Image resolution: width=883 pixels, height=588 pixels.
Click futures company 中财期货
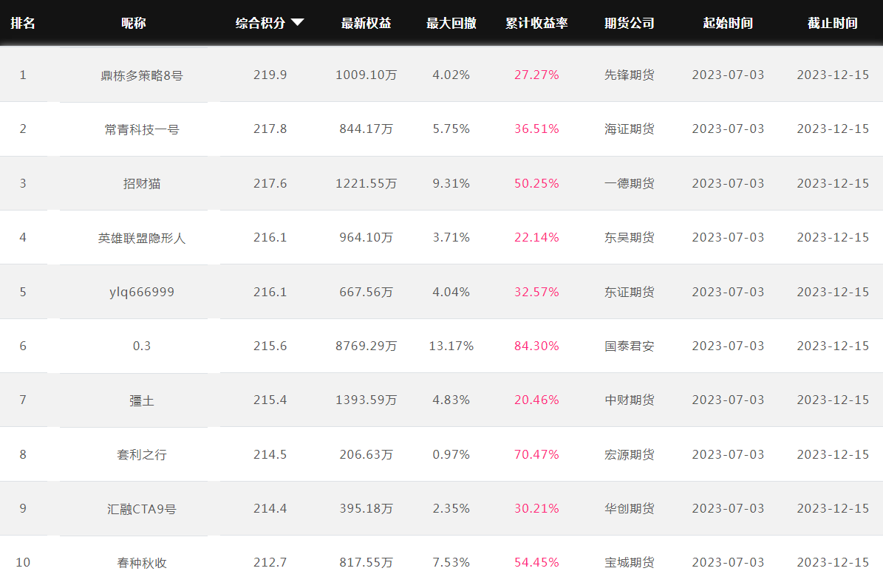point(629,400)
